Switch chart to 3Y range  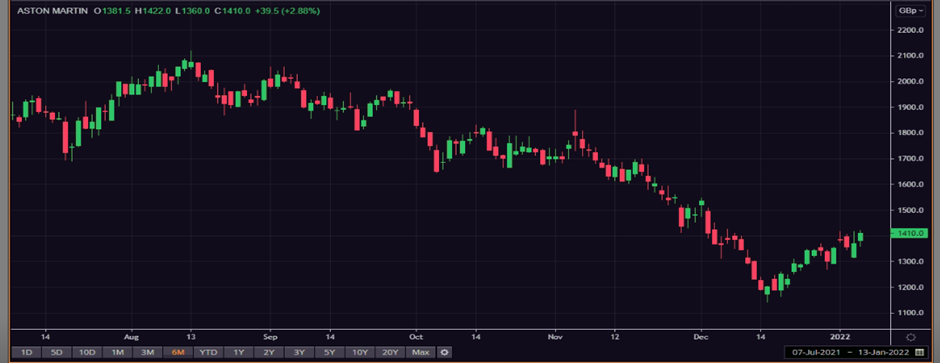tap(299, 352)
